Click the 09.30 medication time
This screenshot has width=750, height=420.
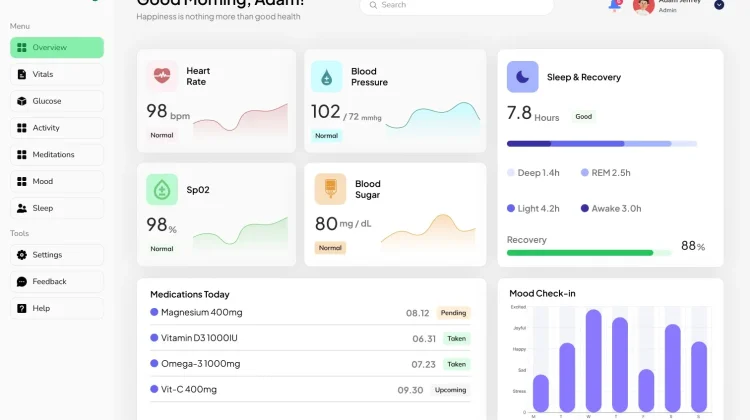click(410, 390)
